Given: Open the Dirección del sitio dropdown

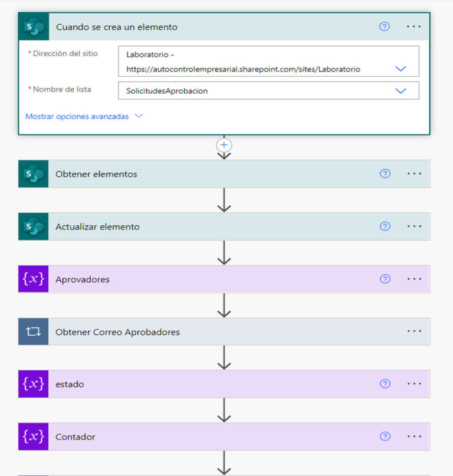Looking at the screenshot, I should point(401,68).
